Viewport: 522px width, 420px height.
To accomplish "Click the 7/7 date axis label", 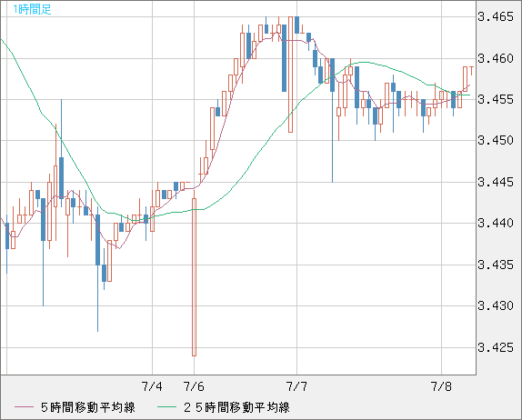I will (x=296, y=386).
